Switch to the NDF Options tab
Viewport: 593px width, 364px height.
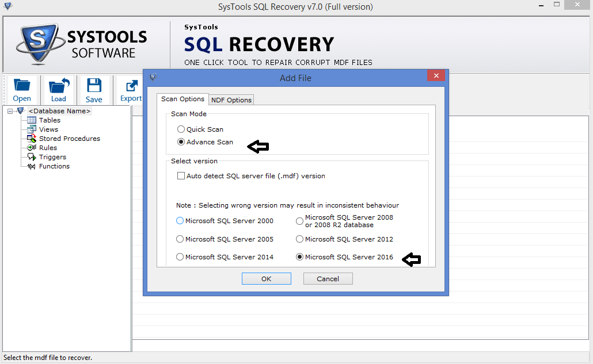click(x=231, y=99)
